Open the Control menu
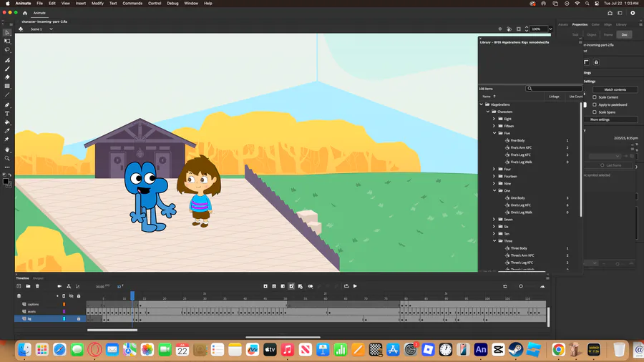 (155, 4)
